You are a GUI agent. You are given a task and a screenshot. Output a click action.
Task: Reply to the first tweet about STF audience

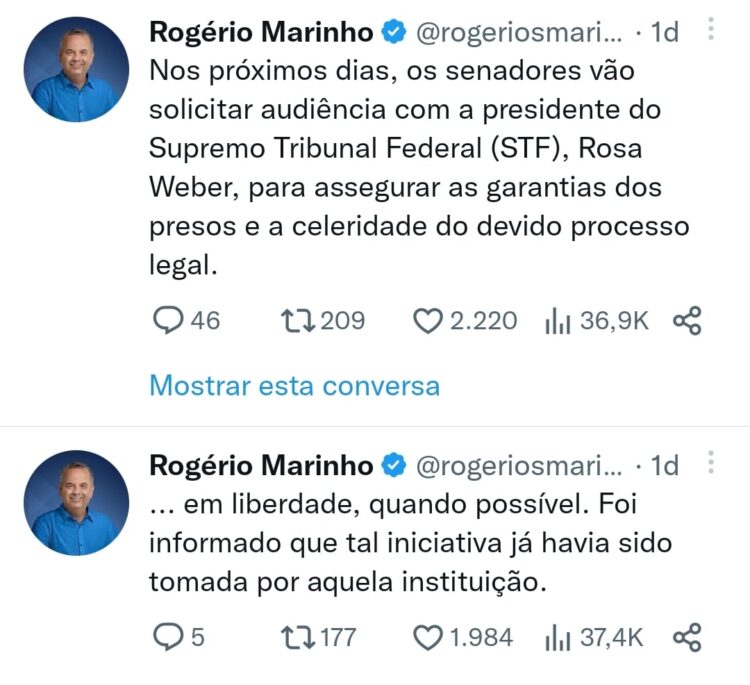pos(167,321)
